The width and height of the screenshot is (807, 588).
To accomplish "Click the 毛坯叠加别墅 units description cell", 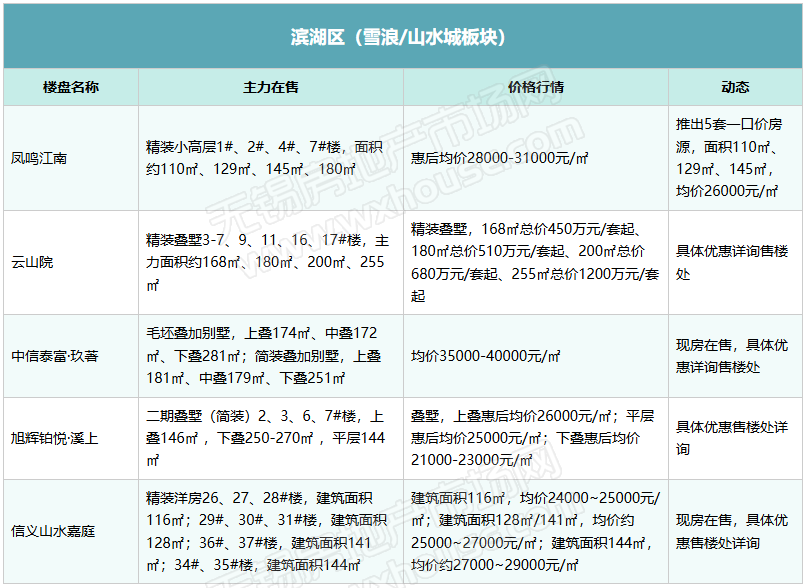I will pos(270,356).
